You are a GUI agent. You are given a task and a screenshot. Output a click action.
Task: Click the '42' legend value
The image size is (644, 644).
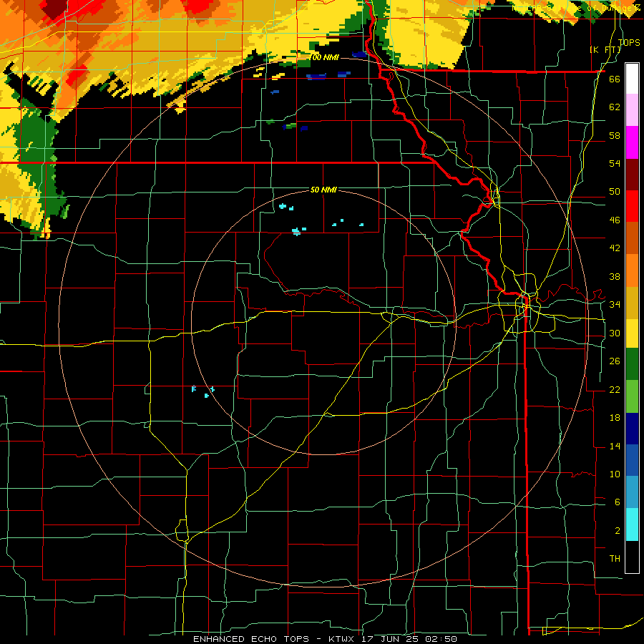pos(615,248)
